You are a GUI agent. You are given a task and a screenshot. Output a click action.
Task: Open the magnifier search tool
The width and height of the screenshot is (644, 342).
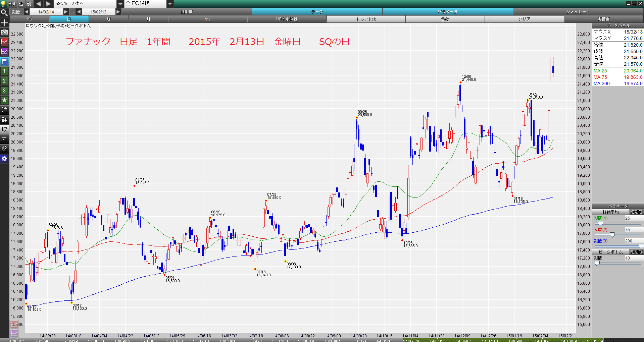(4, 13)
